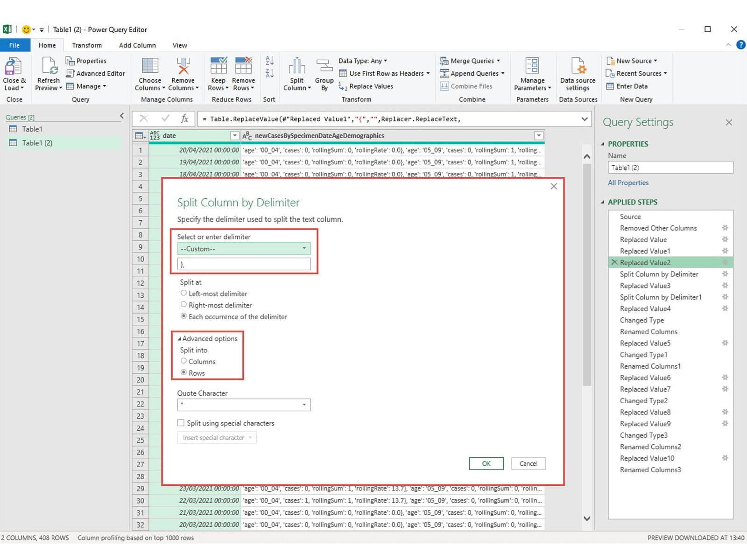747x560 pixels.
Task: Sort ascending with the A-Z icon
Action: coord(269,61)
